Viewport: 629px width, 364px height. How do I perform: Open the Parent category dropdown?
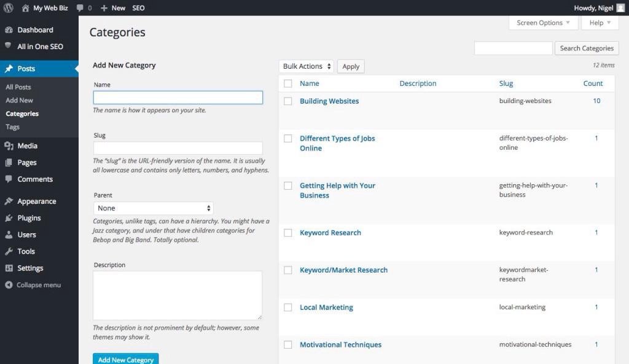pyautogui.click(x=153, y=208)
